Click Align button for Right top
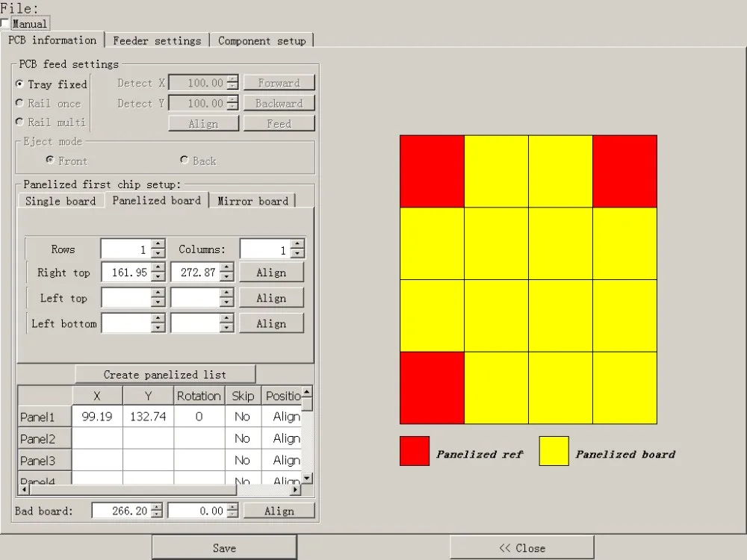 [271, 273]
